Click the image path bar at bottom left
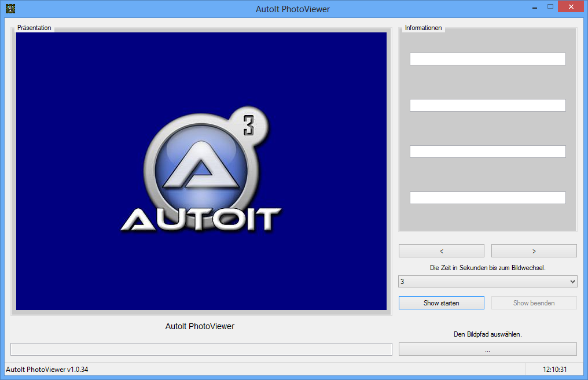588x380 pixels. [201, 349]
